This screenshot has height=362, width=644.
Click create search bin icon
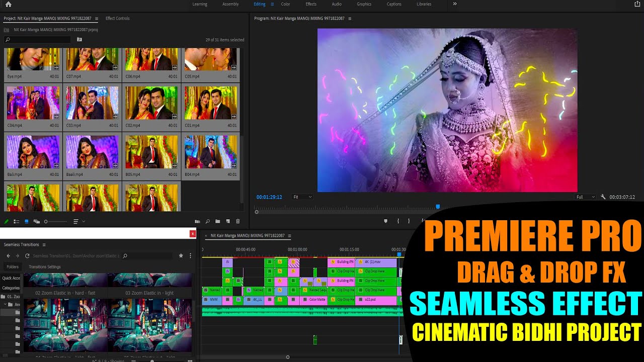(79, 39)
